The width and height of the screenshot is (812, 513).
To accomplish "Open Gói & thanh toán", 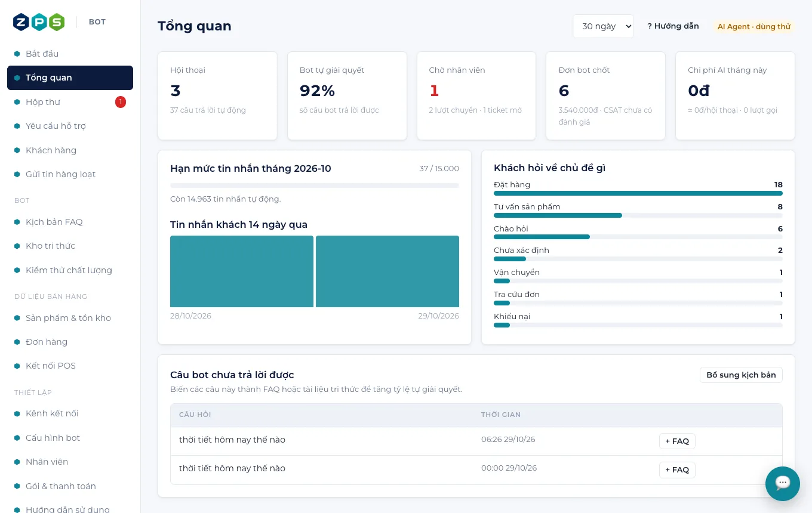I will 70,486.
